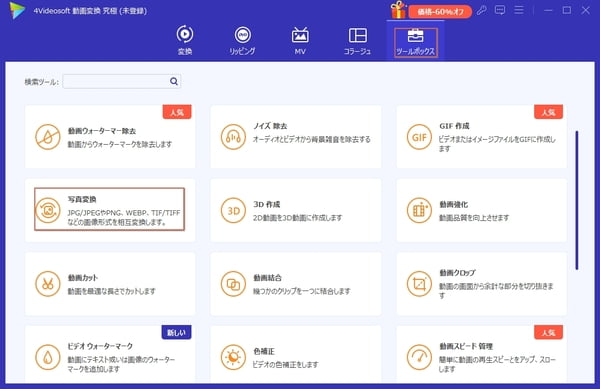Open the key registration icon

click(x=481, y=10)
